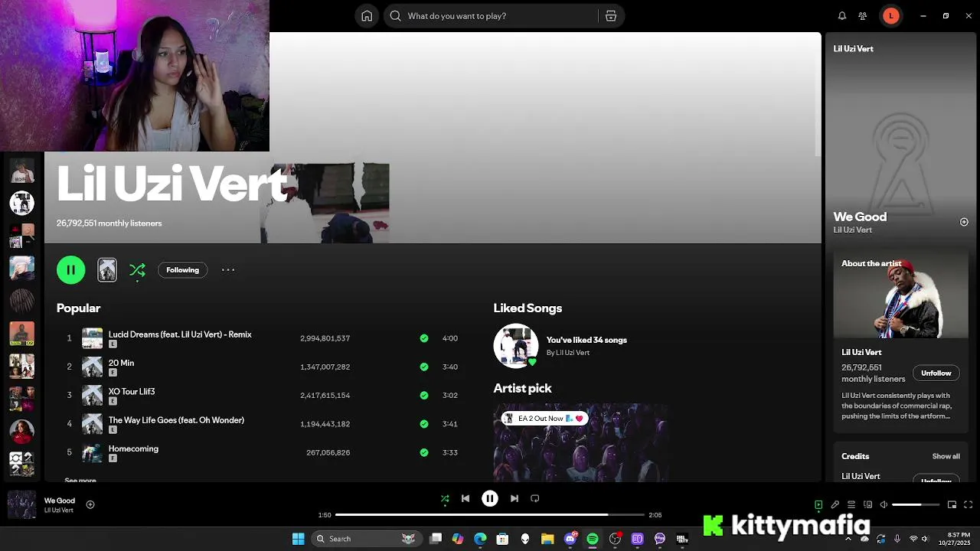Skip to the next track

click(x=514, y=498)
